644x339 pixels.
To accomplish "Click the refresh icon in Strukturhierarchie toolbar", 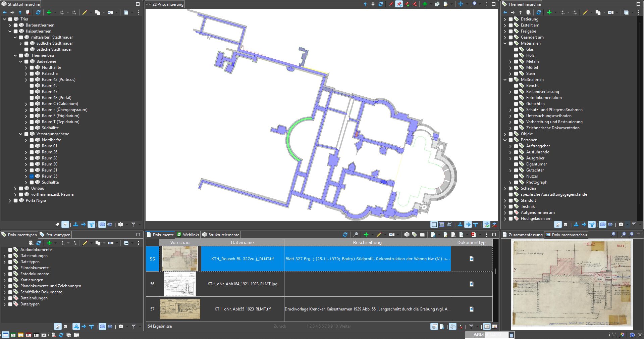I will tap(38, 12).
